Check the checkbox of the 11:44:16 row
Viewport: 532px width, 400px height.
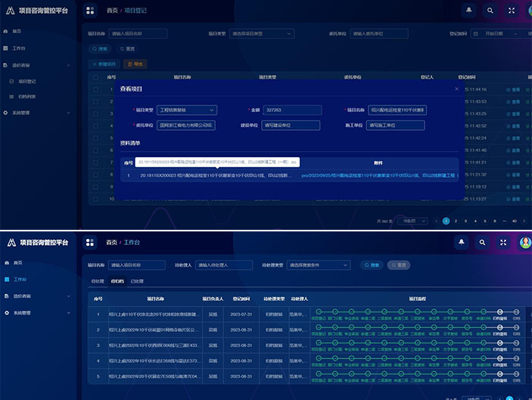tap(95, 89)
